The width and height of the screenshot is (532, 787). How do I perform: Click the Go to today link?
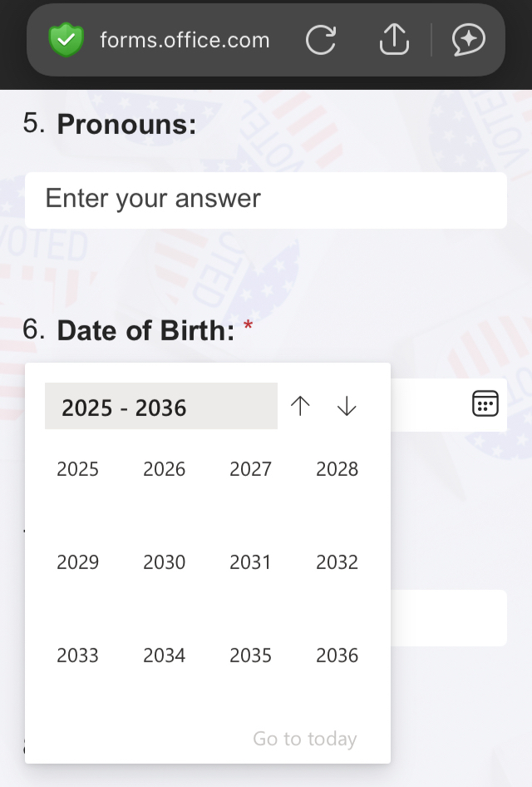(x=304, y=739)
